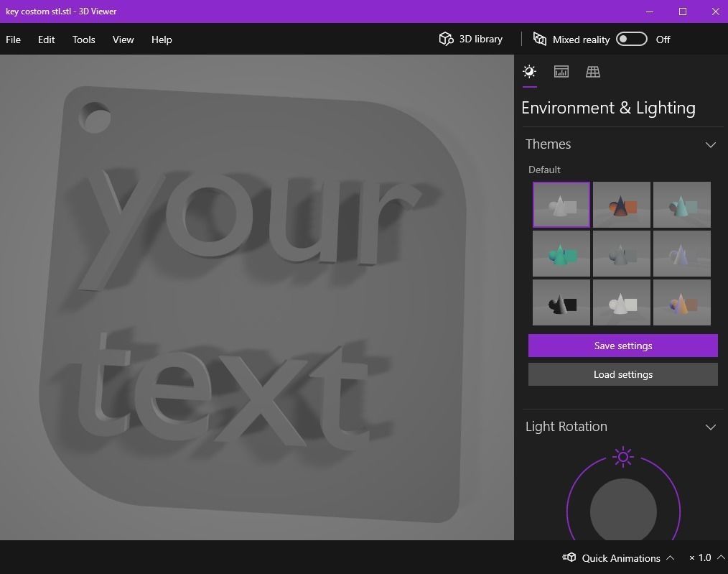Select the dark gray shapes middle theme thumbnail

tap(622, 254)
